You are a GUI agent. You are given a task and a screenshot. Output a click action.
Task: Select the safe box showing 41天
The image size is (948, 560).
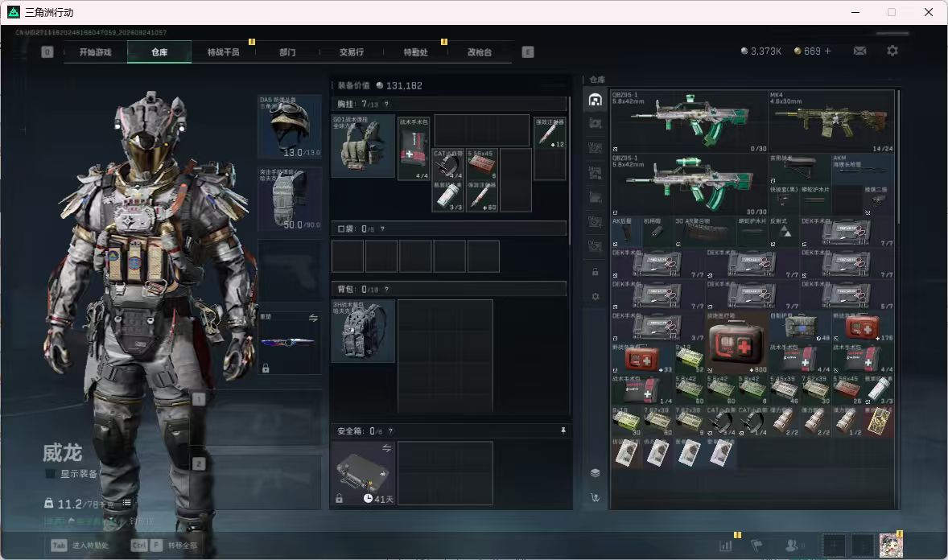point(363,473)
